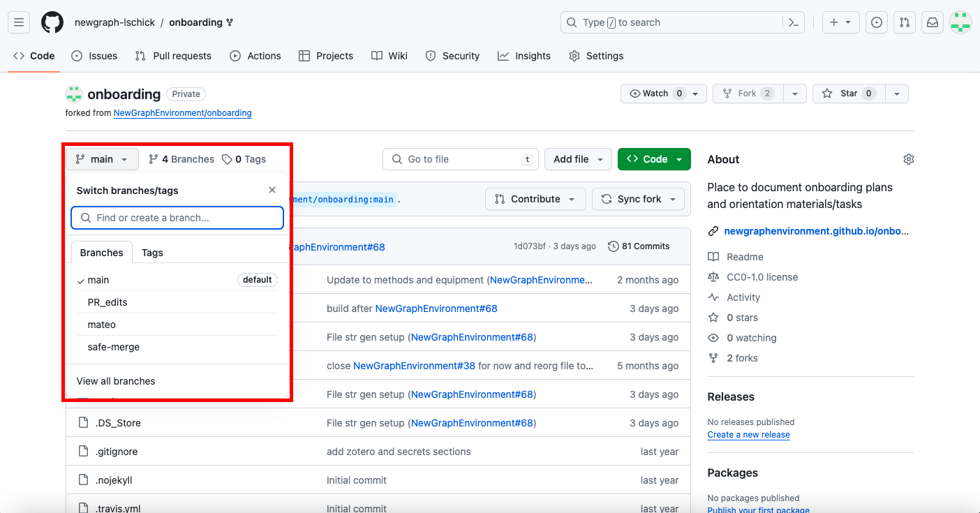Switch to the Issues tab
The width and height of the screenshot is (980, 513).
(94, 56)
